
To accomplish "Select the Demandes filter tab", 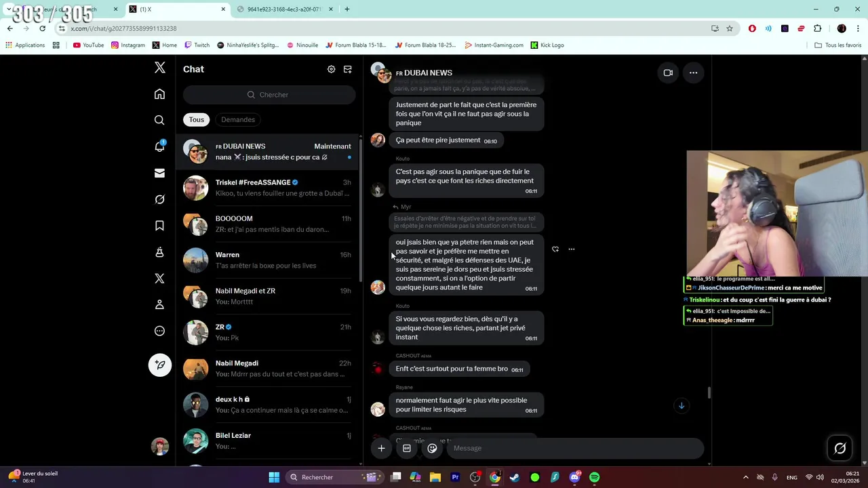I will [238, 119].
